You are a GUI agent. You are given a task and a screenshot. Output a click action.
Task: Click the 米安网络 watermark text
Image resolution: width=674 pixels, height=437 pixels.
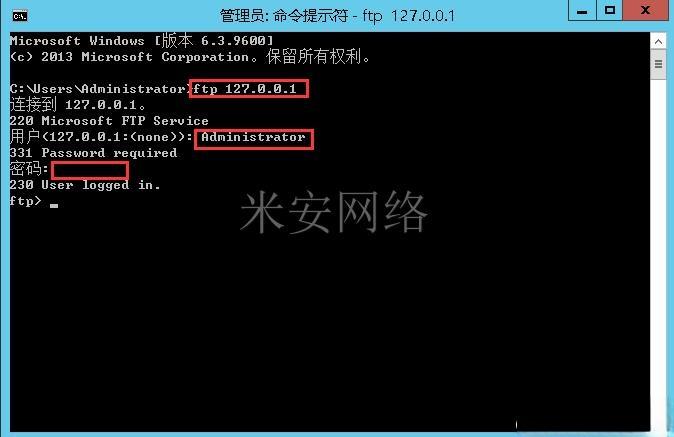[x=334, y=212]
